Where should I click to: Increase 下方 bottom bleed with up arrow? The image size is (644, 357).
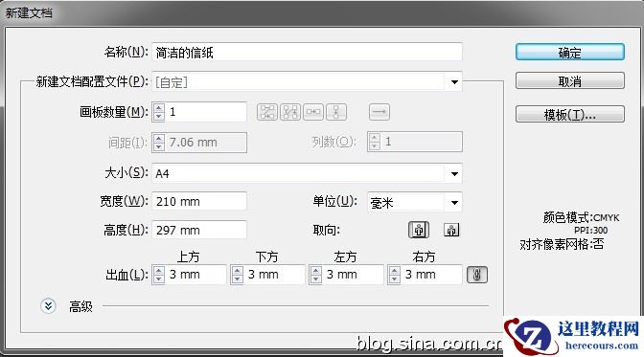(x=237, y=271)
